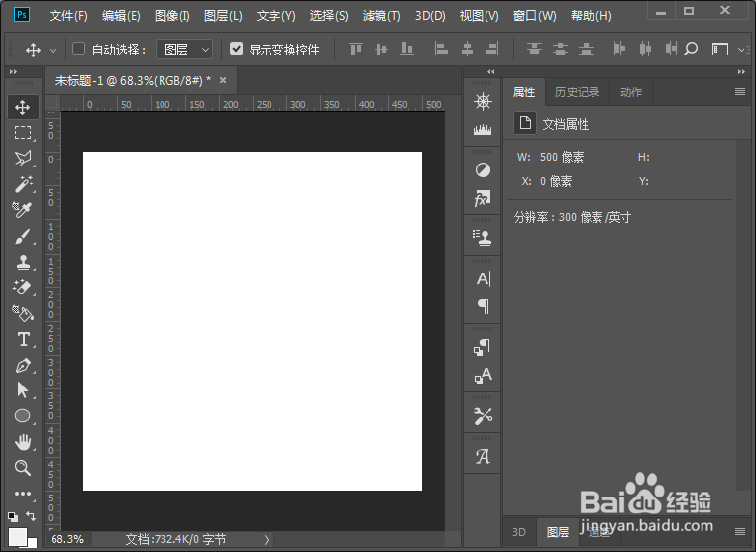This screenshot has width=756, height=552.
Task: Switch to the 3D panel tab
Action: [x=519, y=532]
